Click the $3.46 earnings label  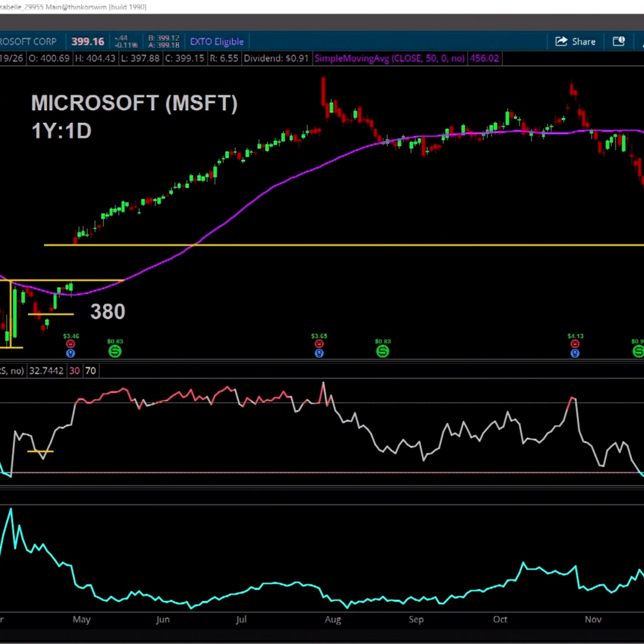click(71, 336)
